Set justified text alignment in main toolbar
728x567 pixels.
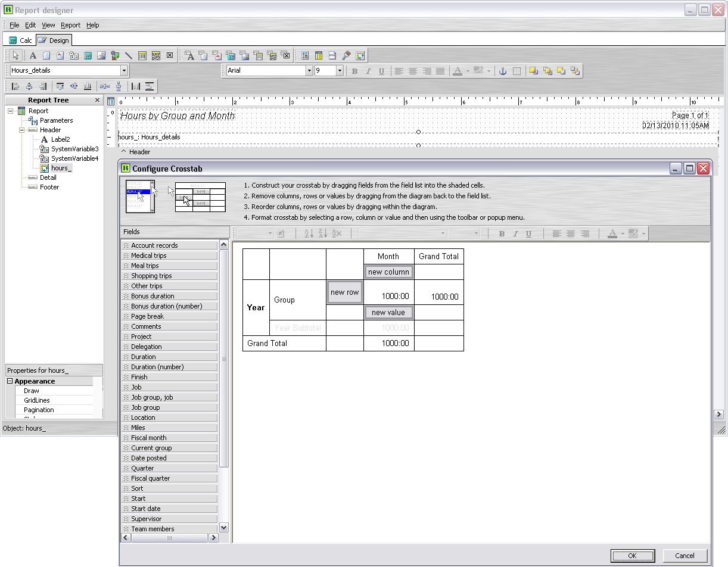(x=440, y=71)
